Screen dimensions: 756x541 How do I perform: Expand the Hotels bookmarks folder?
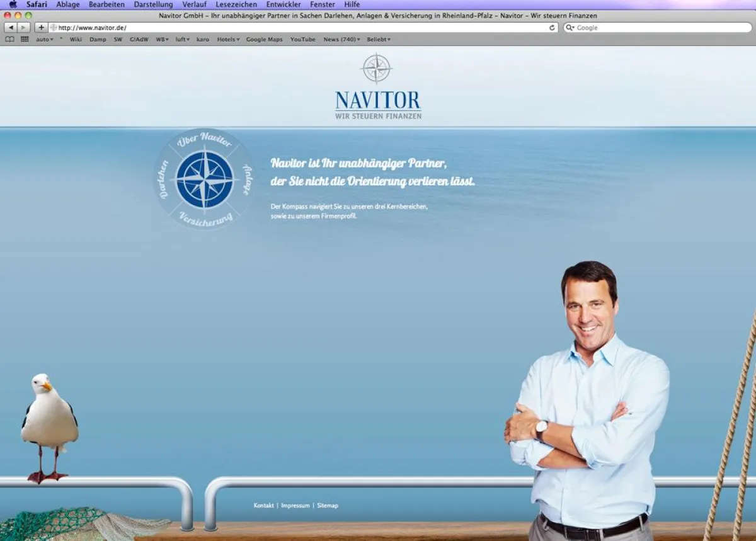(228, 39)
